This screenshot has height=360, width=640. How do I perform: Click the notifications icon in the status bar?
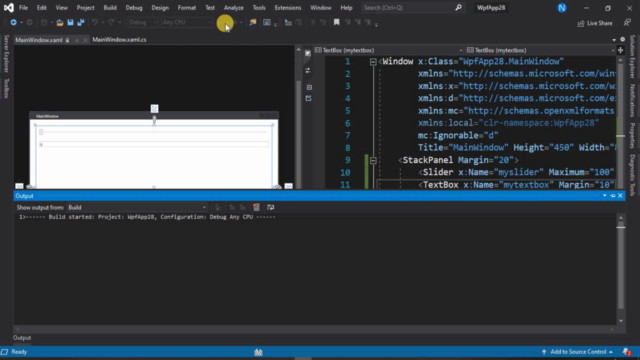coord(627,351)
